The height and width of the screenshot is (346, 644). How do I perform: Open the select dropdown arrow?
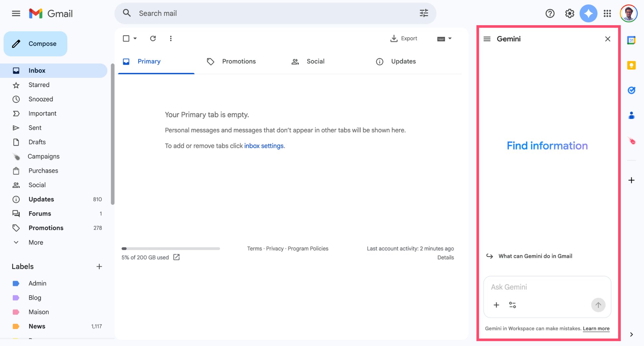[x=135, y=38]
